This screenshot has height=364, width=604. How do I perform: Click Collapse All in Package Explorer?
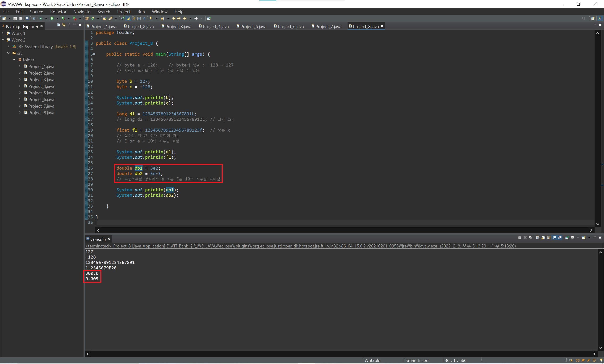[58, 25]
